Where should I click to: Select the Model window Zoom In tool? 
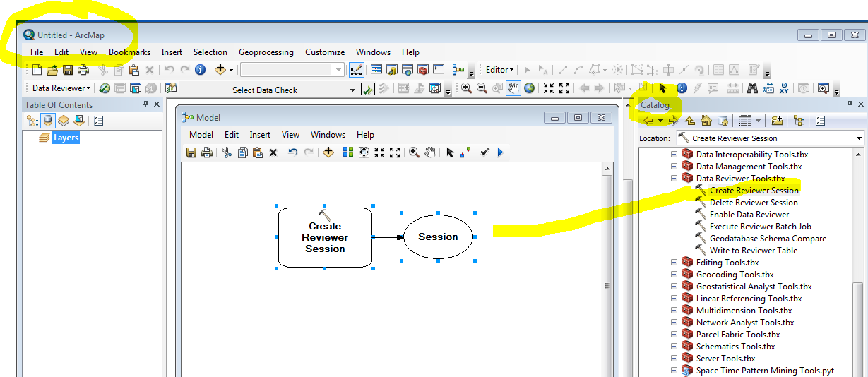pos(414,152)
